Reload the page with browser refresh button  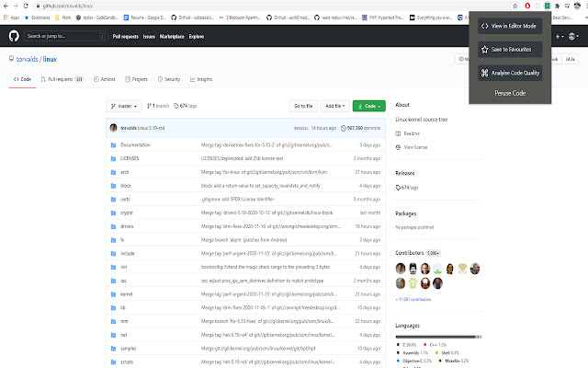click(x=26, y=6)
